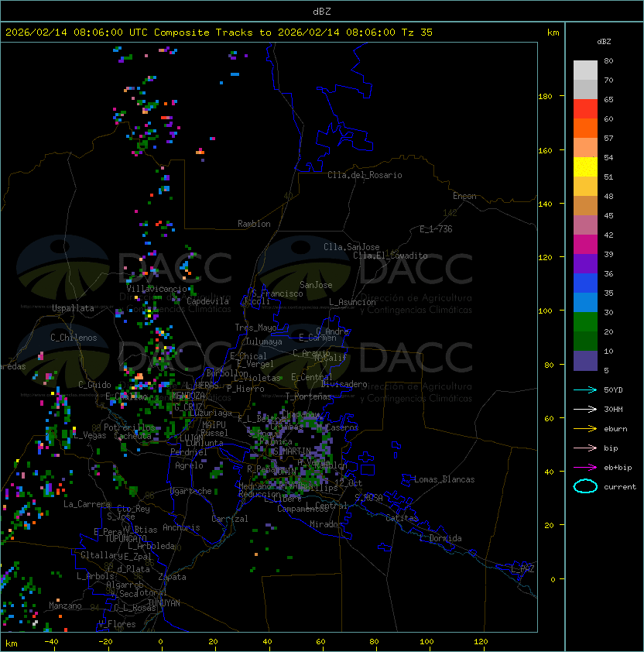The width and height of the screenshot is (644, 652).
Task: Click the 'Manzano' map label
Action: (x=65, y=606)
